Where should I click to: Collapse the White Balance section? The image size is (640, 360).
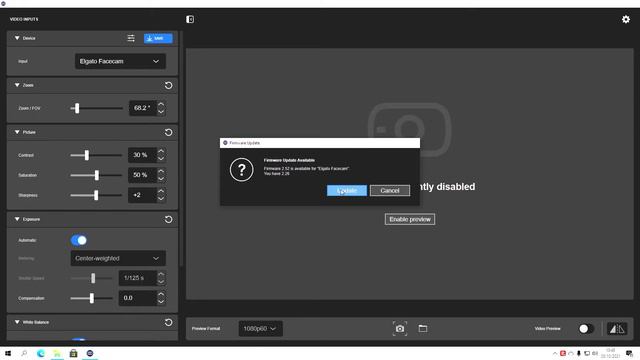click(17, 322)
